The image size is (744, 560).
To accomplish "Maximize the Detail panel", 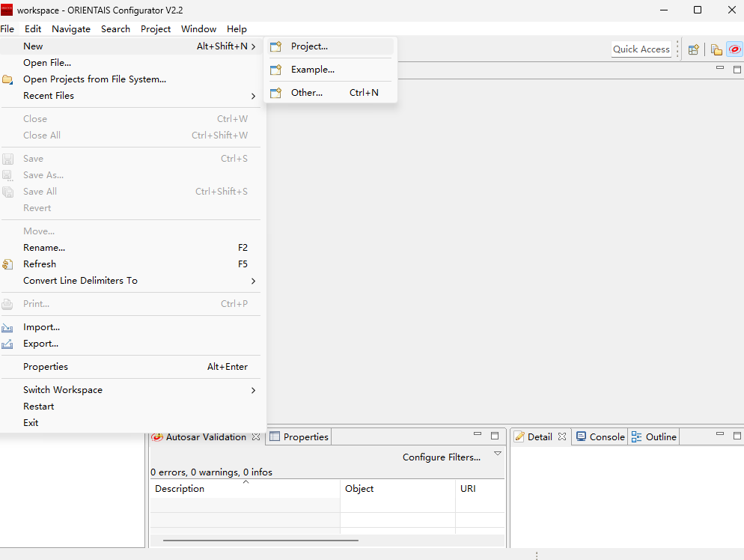I will coord(737,435).
